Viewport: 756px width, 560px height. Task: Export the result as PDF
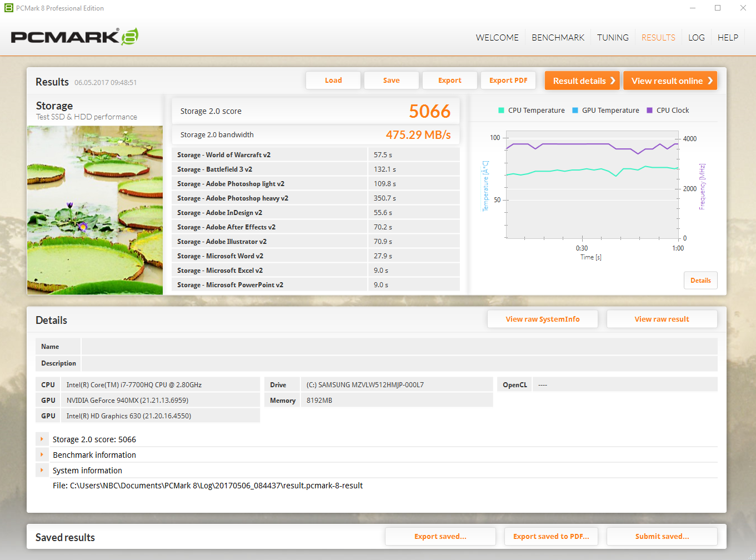click(508, 81)
